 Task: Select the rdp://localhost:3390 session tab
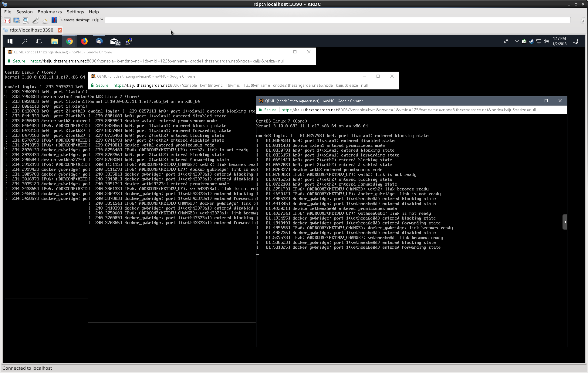(32, 30)
